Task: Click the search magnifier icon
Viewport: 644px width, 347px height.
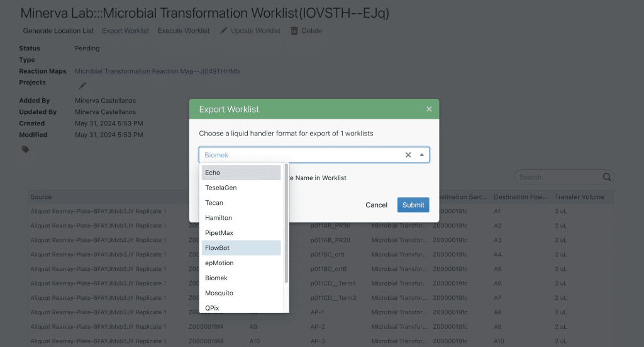Action: tap(607, 177)
